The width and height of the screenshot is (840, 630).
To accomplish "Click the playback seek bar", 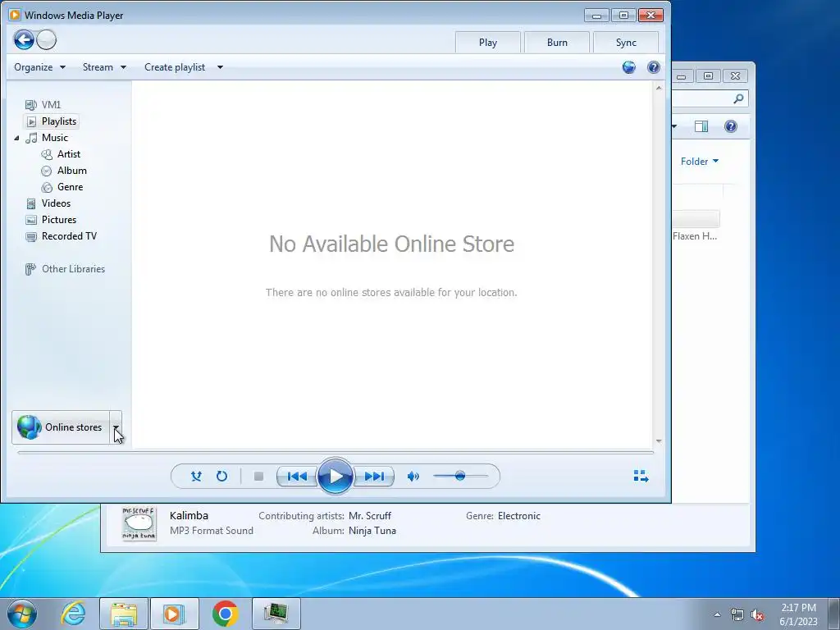I will pyautogui.click(x=336, y=453).
